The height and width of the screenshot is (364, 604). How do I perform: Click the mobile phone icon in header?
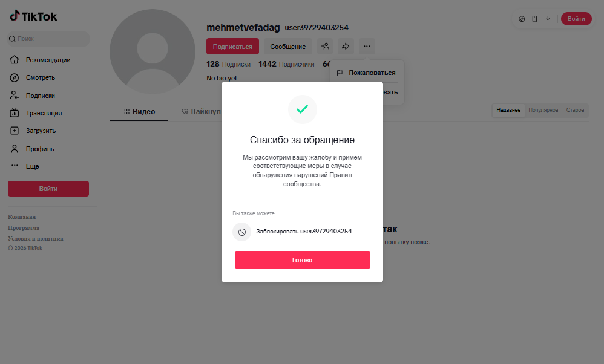click(534, 19)
